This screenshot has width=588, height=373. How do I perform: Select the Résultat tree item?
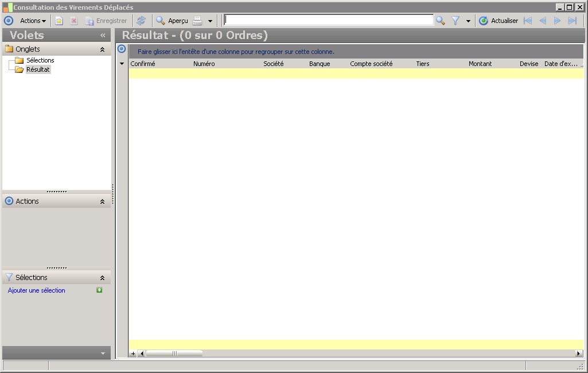pyautogui.click(x=38, y=69)
